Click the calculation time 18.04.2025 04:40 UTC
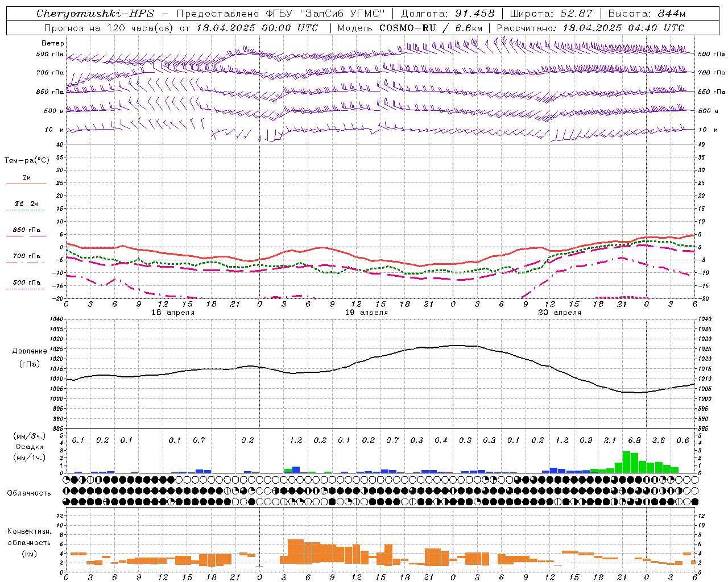728x582 pixels. pos(623,28)
